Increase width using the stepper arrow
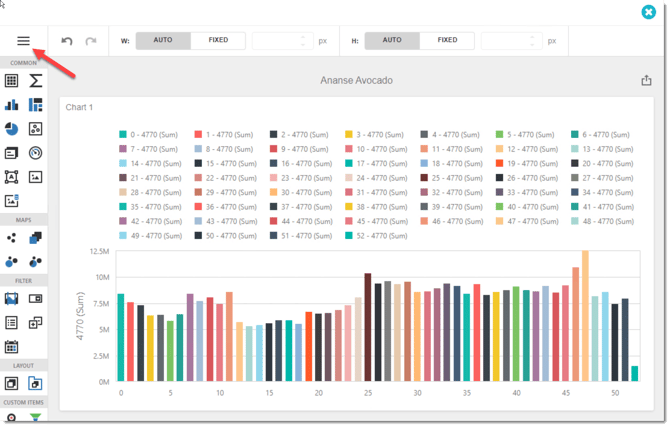The width and height of the screenshot is (670, 427). point(303,38)
